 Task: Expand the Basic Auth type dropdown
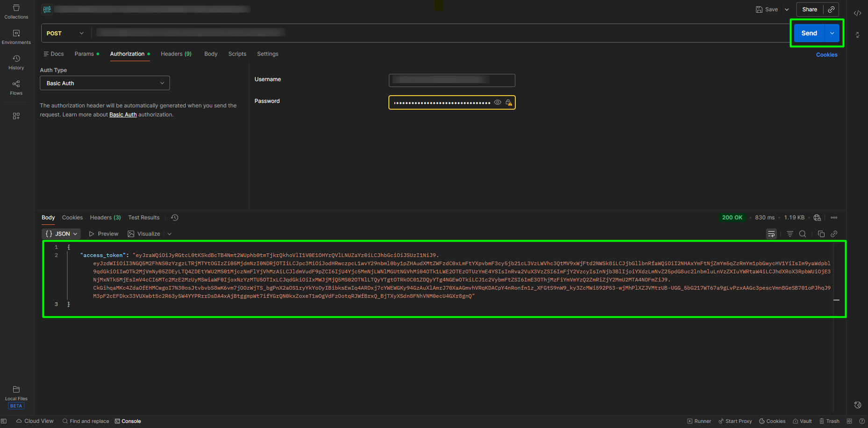(x=105, y=83)
